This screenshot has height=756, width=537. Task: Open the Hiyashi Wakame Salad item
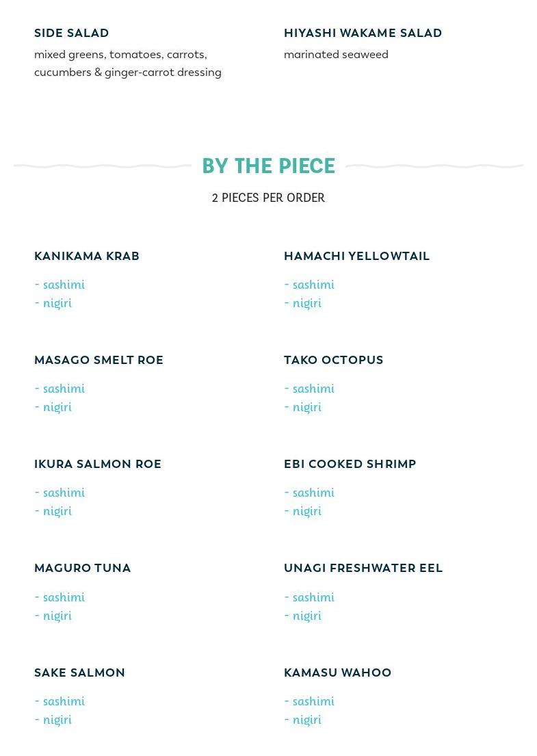pyautogui.click(x=363, y=33)
